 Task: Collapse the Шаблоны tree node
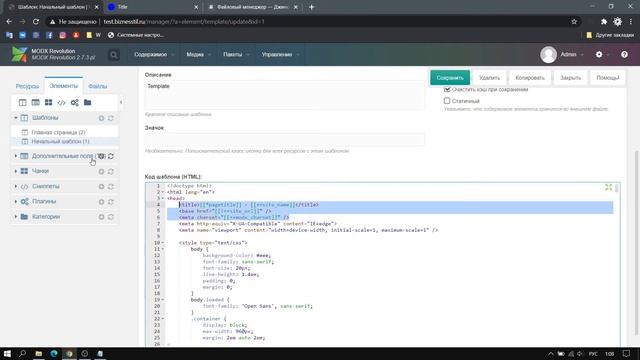pyautogui.click(x=16, y=118)
